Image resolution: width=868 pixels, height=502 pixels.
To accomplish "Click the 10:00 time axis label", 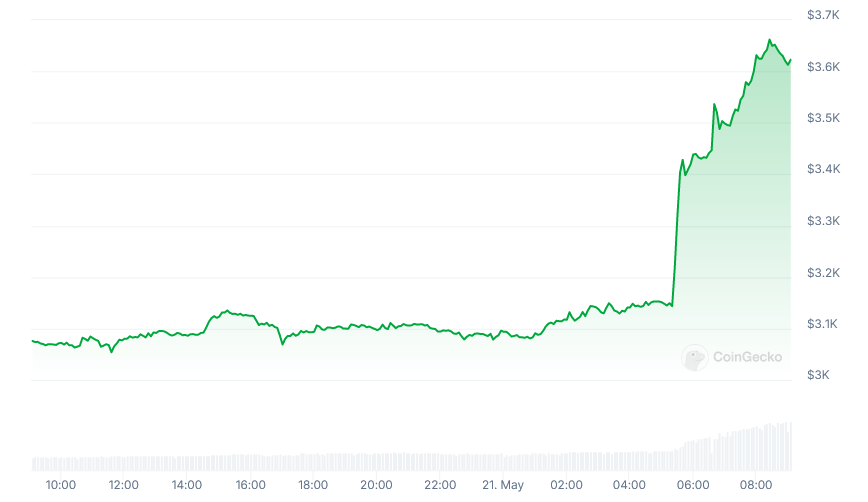I will pos(61,486).
